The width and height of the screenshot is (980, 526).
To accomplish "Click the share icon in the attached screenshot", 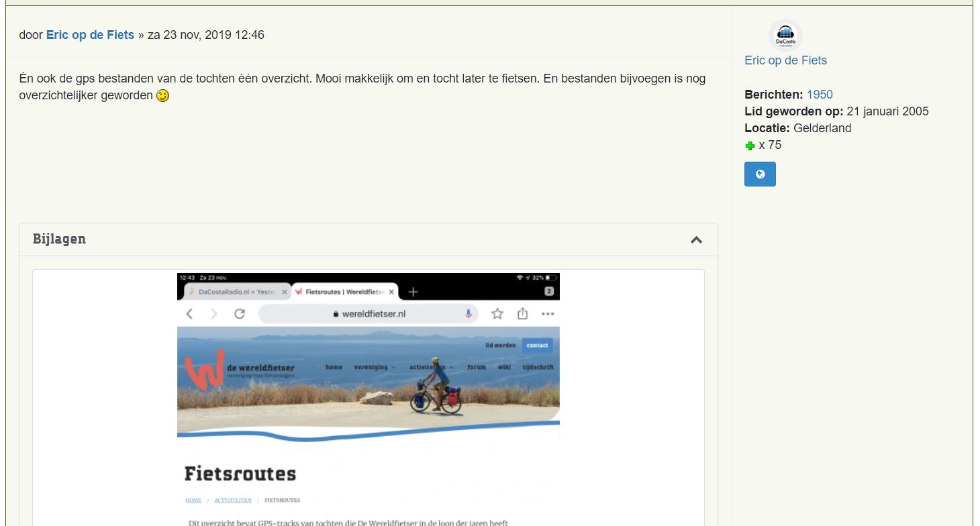I will (x=522, y=314).
